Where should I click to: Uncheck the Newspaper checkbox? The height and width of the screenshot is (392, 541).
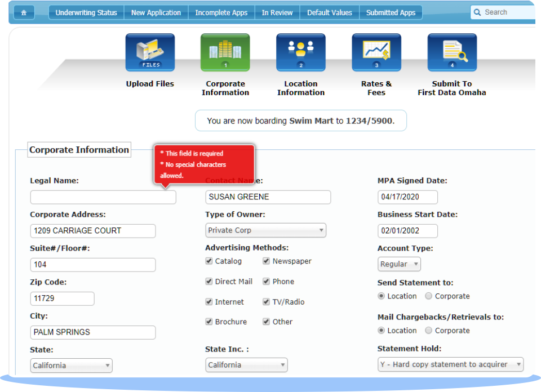pos(266,261)
